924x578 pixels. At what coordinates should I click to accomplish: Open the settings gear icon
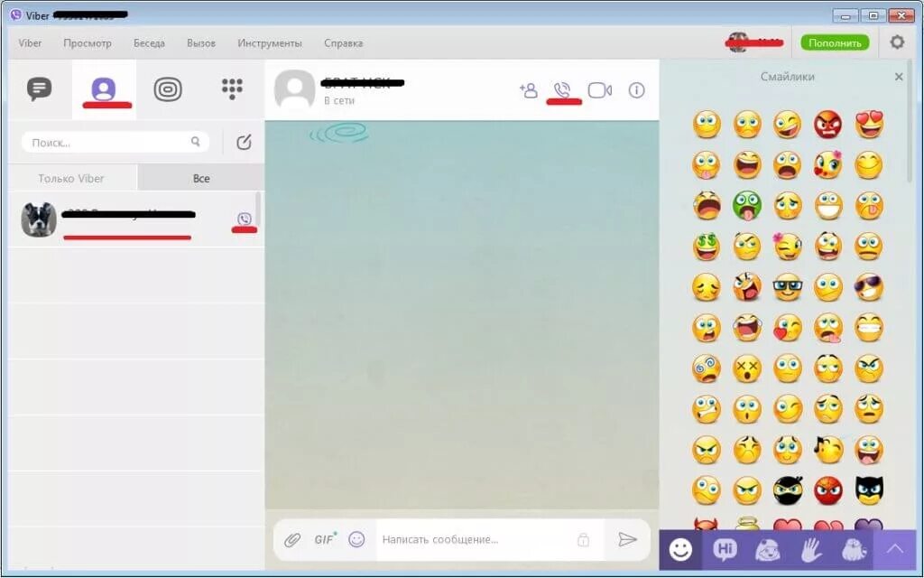tap(897, 42)
